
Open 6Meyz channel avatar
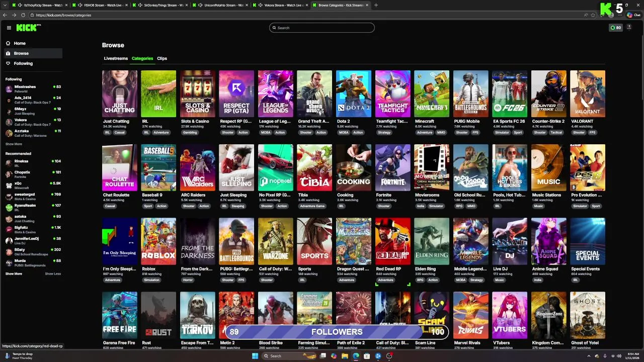point(9,111)
